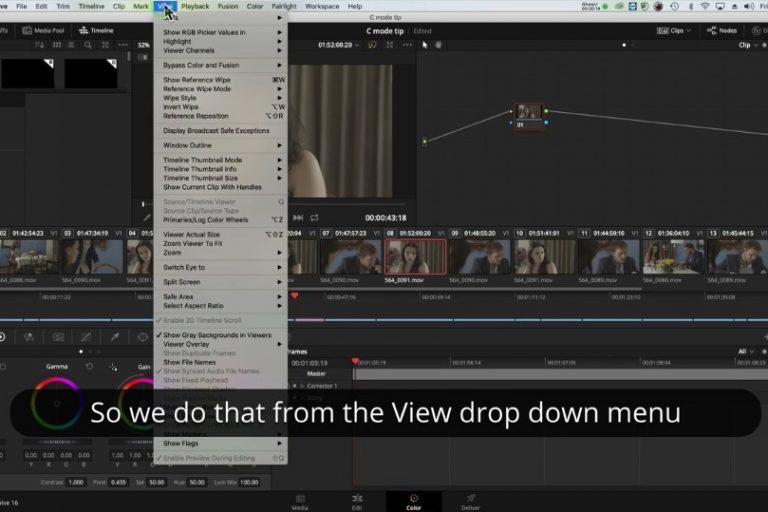Open the Power Window palette icon

click(143, 337)
